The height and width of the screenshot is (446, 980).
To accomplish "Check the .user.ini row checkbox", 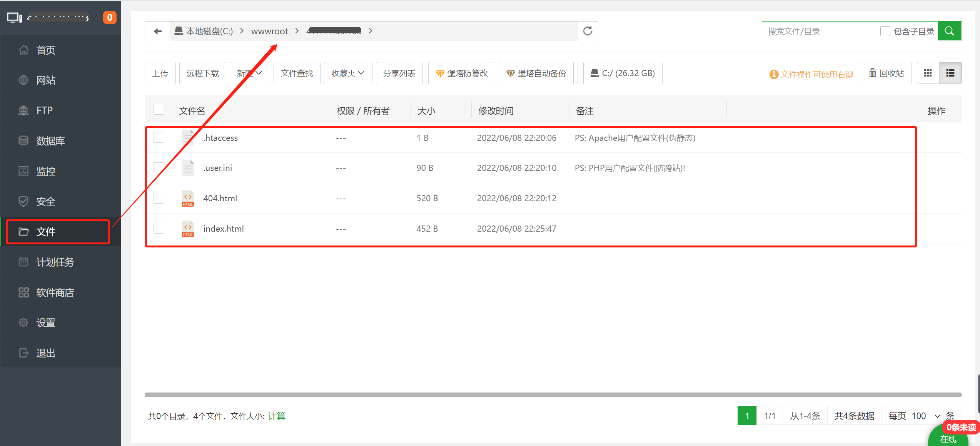I will click(159, 168).
